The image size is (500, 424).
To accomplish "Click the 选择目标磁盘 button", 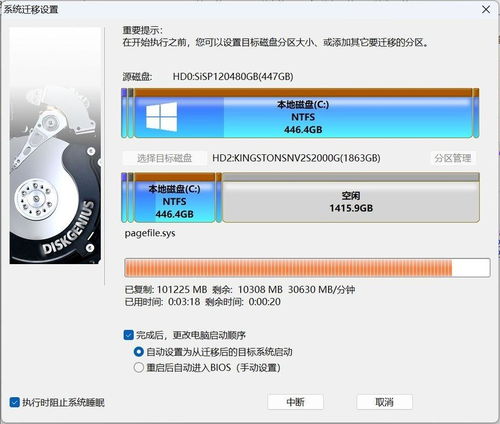I will [x=165, y=158].
